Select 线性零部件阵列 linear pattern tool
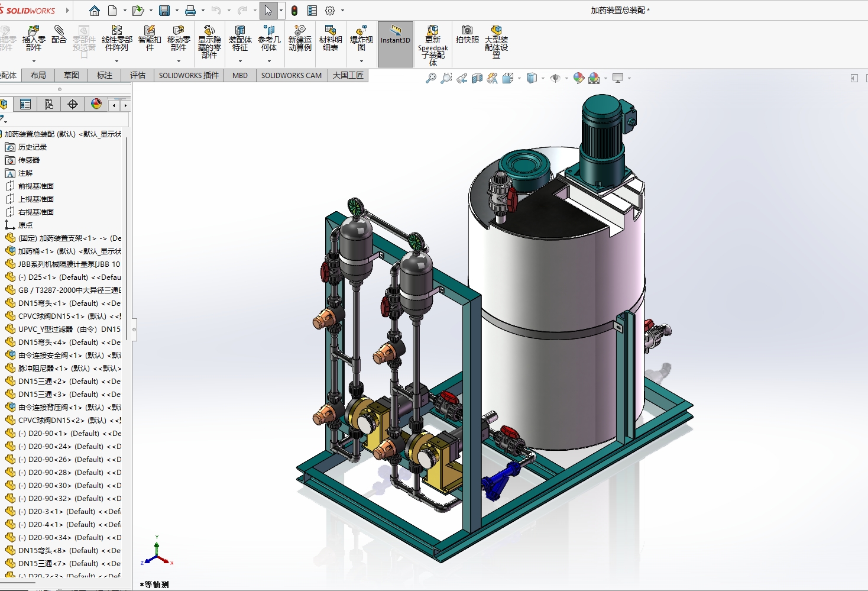The width and height of the screenshot is (868, 591). 116,38
